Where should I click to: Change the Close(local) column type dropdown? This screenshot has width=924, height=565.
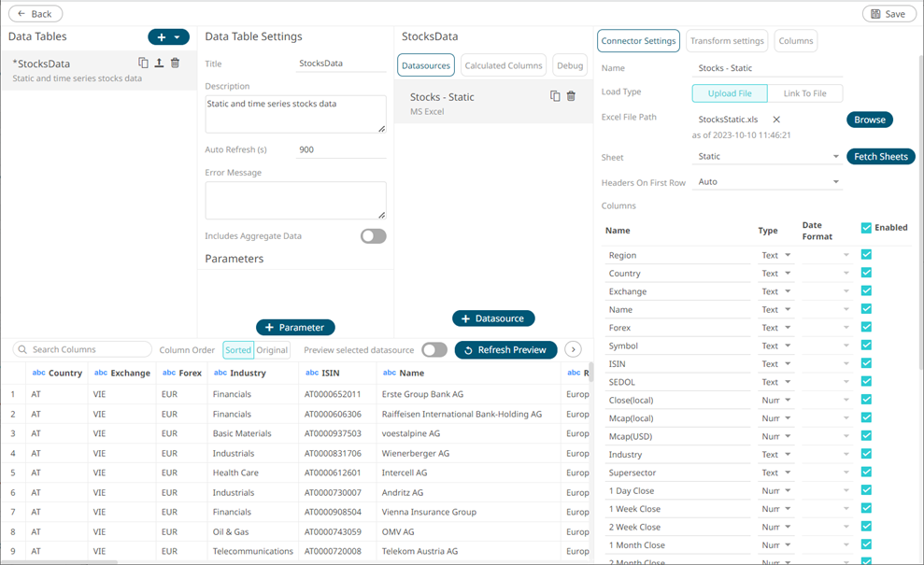click(x=776, y=400)
